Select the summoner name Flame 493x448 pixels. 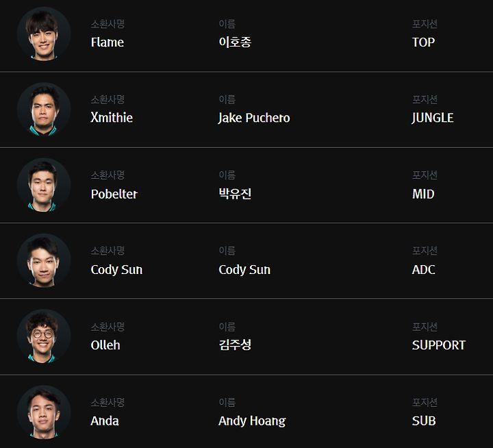tap(108, 42)
